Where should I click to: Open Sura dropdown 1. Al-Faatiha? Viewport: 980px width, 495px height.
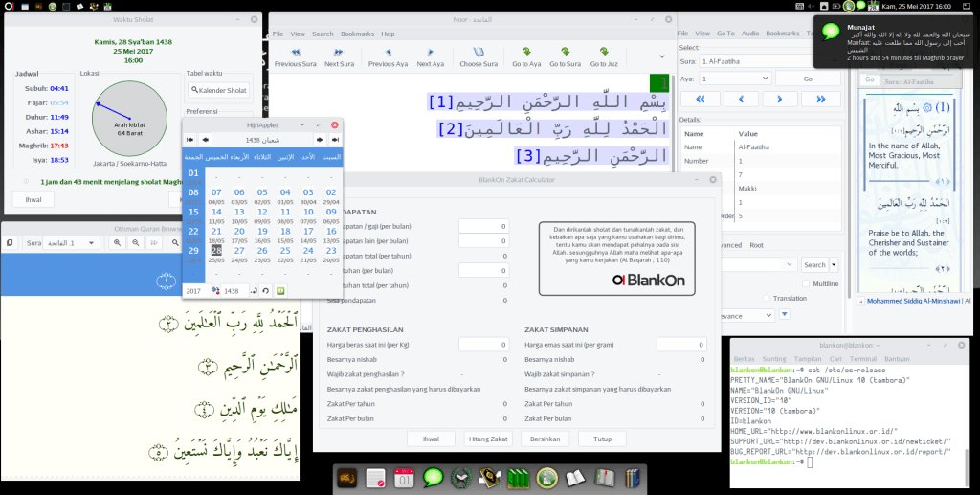click(x=768, y=61)
